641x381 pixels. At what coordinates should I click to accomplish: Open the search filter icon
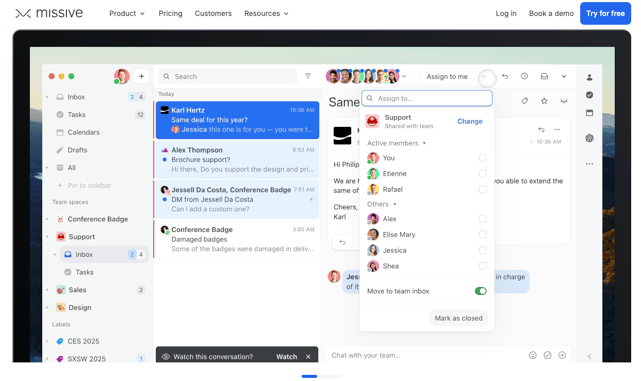(308, 76)
